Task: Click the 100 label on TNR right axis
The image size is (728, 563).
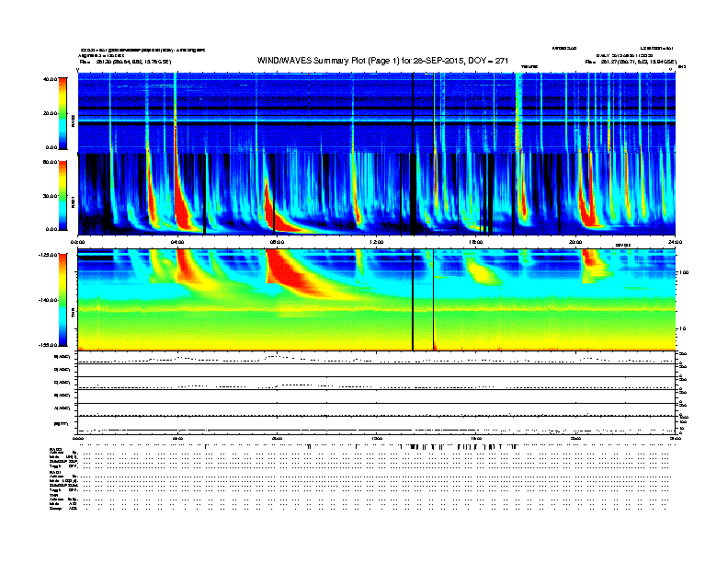Action: click(x=684, y=272)
